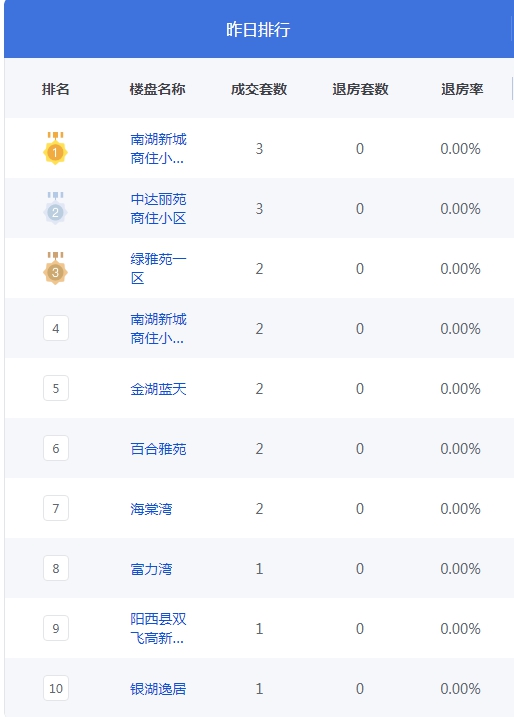Open the 银湖逸居 property link
514x717 pixels.
click(158, 689)
